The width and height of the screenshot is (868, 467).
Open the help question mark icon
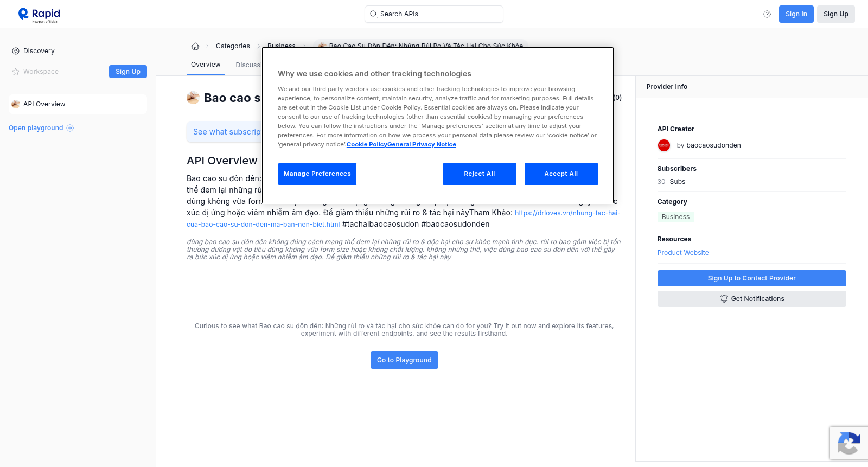click(x=767, y=14)
